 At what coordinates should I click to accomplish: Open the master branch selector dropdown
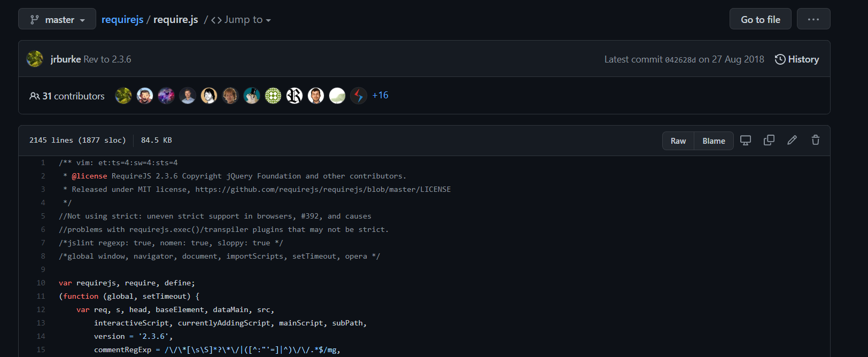57,19
